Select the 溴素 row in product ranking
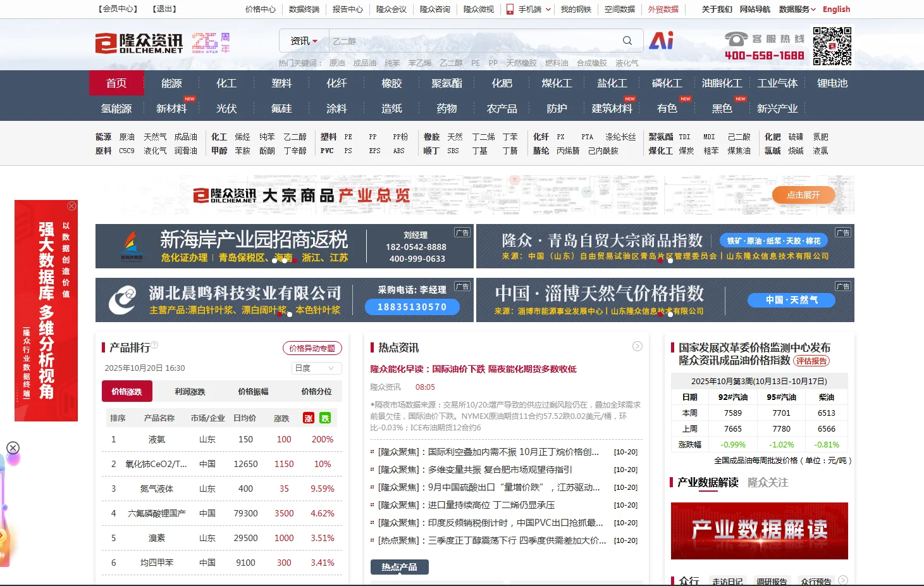The width and height of the screenshot is (924, 586). pos(222,538)
